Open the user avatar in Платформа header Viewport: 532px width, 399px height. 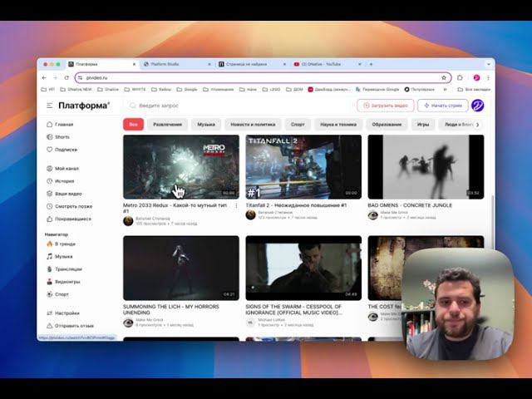tap(478, 106)
